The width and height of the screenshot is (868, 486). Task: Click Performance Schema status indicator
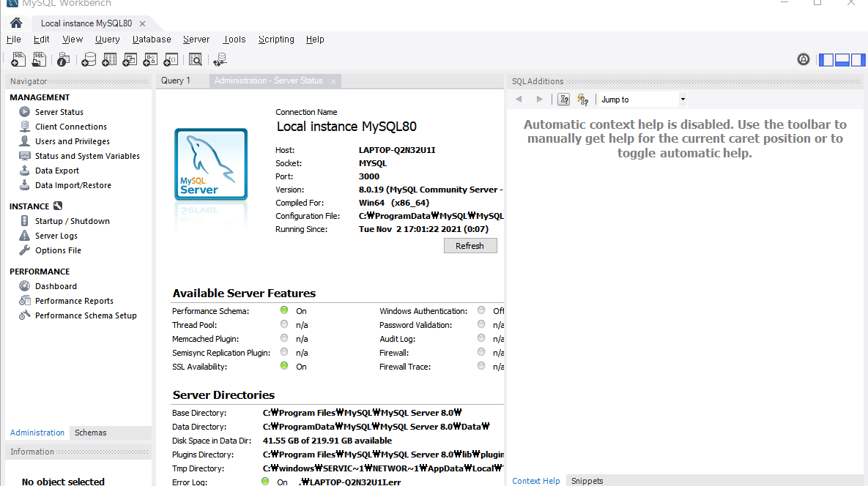pyautogui.click(x=284, y=310)
